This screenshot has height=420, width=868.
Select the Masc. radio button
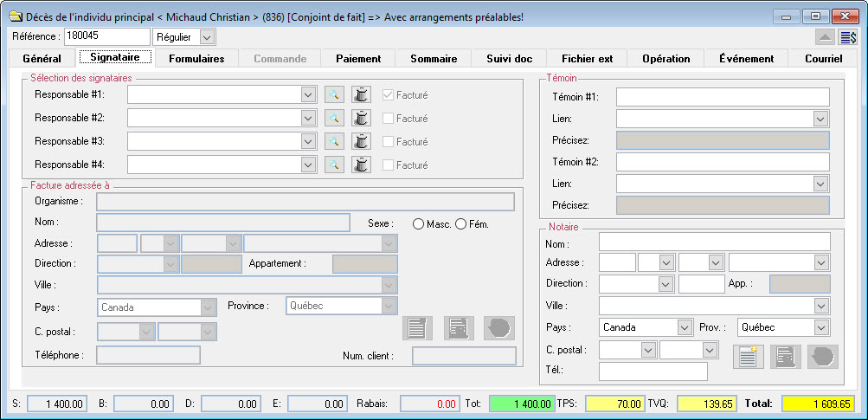point(418,224)
